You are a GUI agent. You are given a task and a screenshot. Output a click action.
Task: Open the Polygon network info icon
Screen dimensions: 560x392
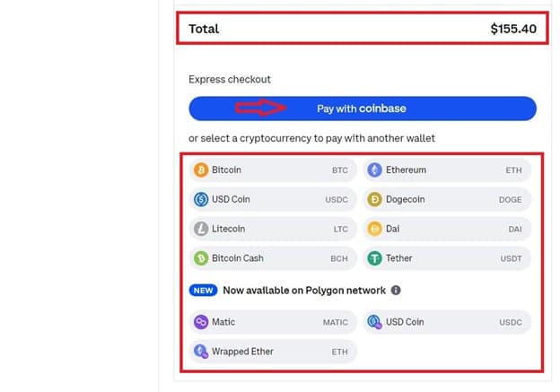(x=396, y=291)
